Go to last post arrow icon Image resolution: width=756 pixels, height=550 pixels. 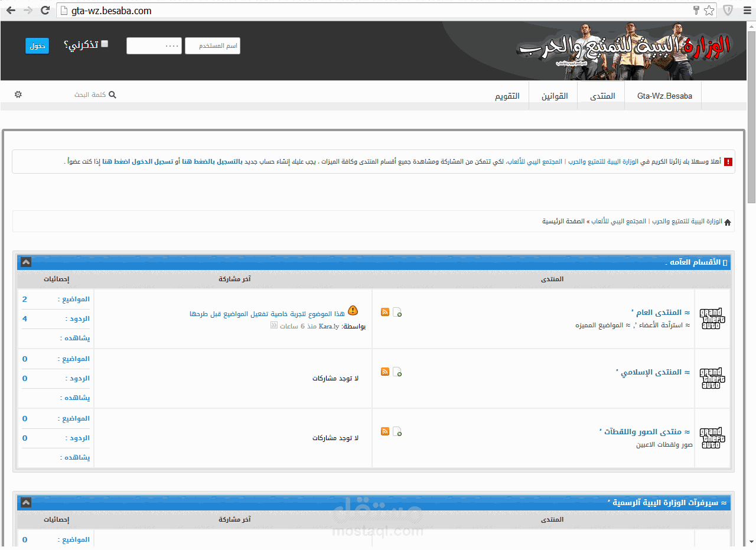pyautogui.click(x=273, y=326)
